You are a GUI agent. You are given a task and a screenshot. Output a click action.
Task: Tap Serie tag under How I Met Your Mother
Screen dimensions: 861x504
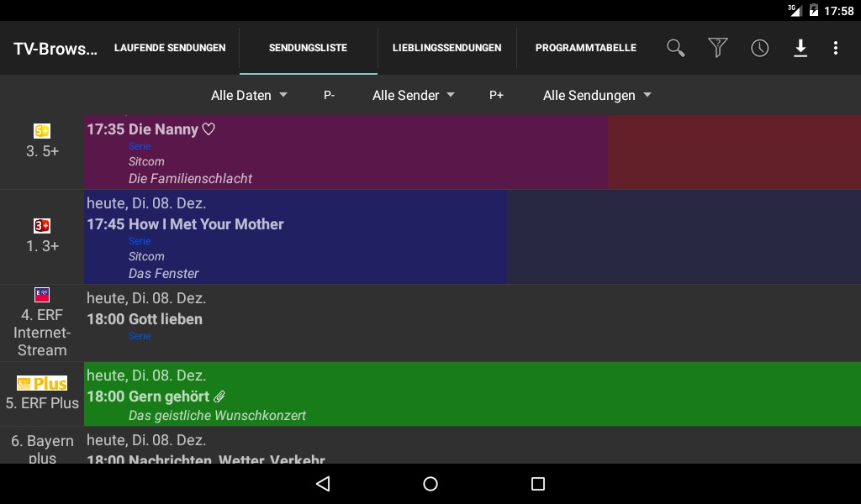pos(140,241)
